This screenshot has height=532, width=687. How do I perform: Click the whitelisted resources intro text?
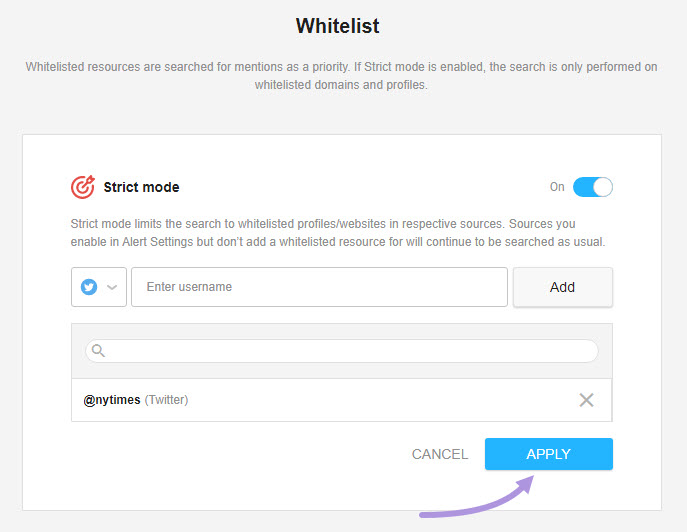coord(341,75)
